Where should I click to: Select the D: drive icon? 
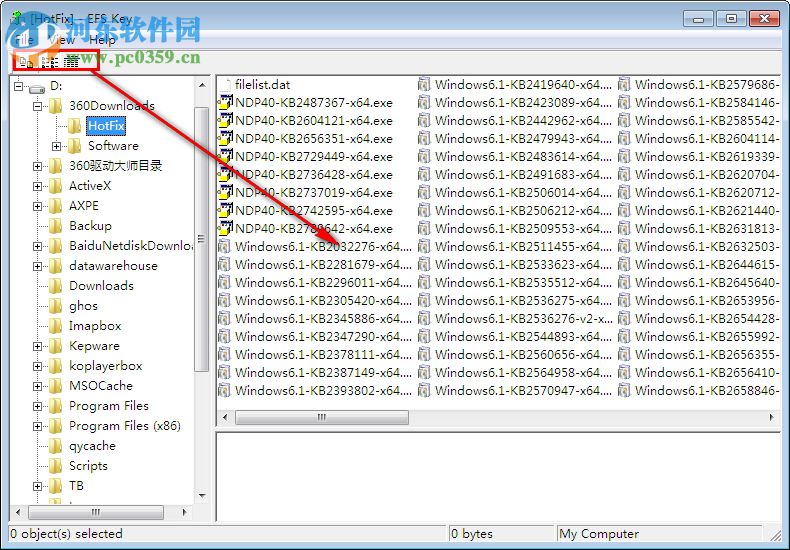coord(37,88)
